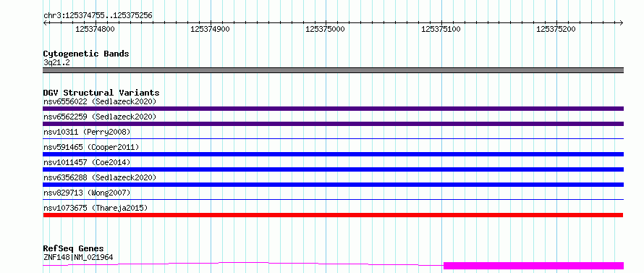Select the Cytogenetic Bands track title
The image size is (644, 273).
coord(86,54)
